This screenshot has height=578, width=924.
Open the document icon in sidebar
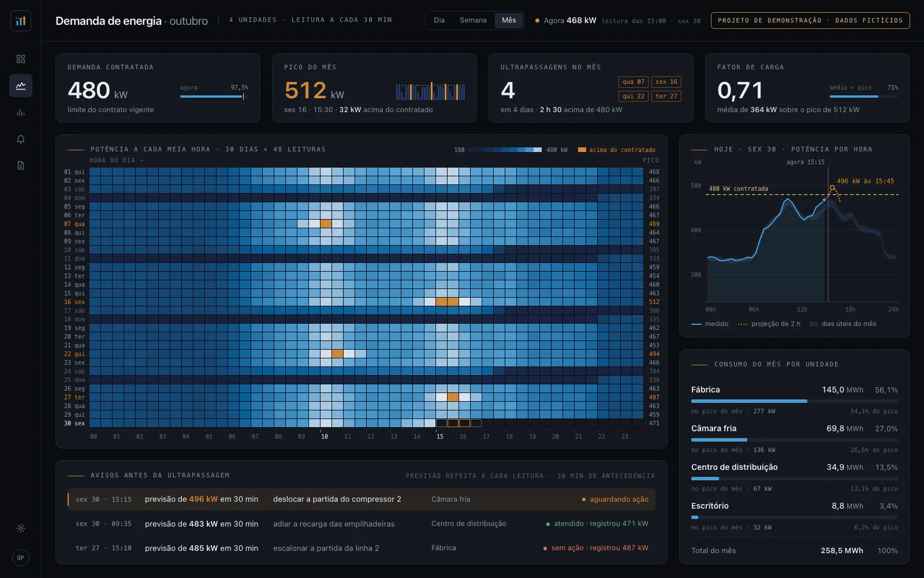(x=21, y=165)
